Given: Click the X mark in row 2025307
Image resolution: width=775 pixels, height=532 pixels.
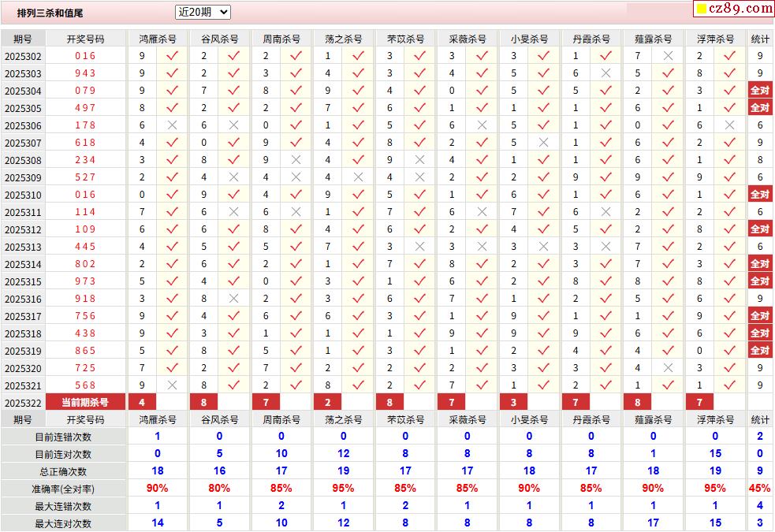Looking at the screenshot, I should tap(544, 143).
